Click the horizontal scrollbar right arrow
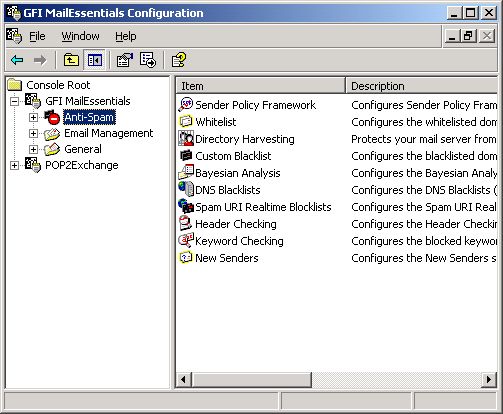The width and height of the screenshot is (503, 414). 489,379
